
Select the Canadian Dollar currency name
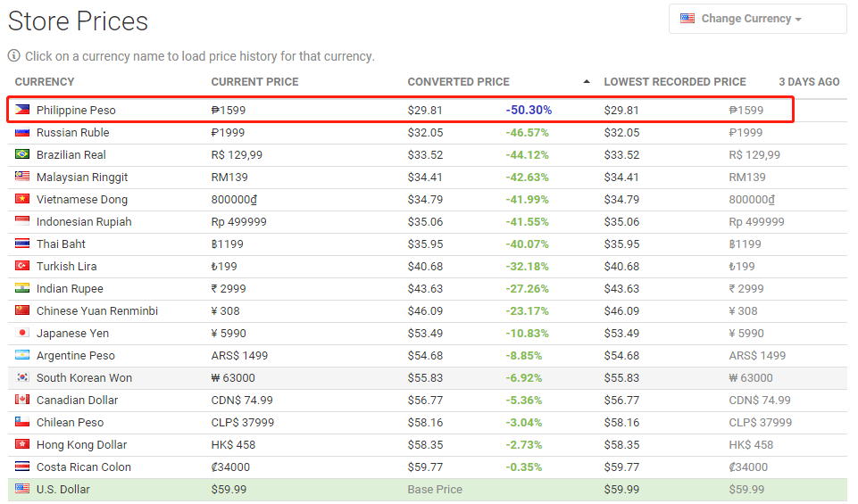click(77, 401)
